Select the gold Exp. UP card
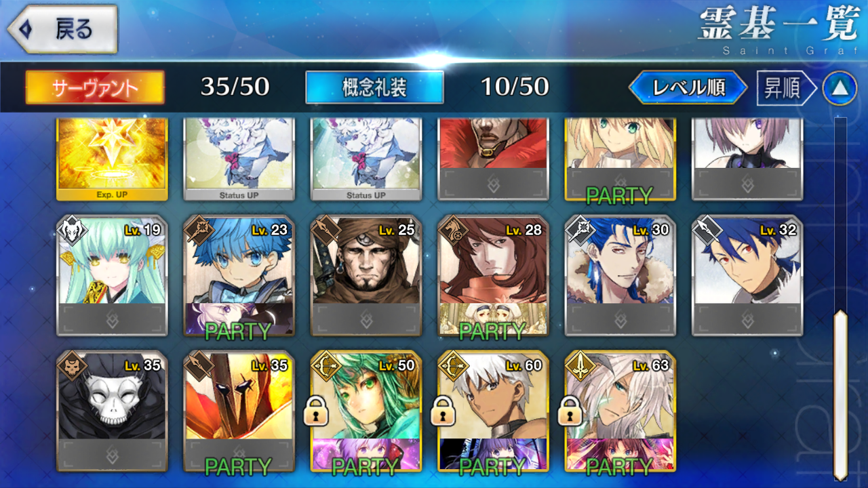The height and width of the screenshot is (488, 868). pos(112,159)
